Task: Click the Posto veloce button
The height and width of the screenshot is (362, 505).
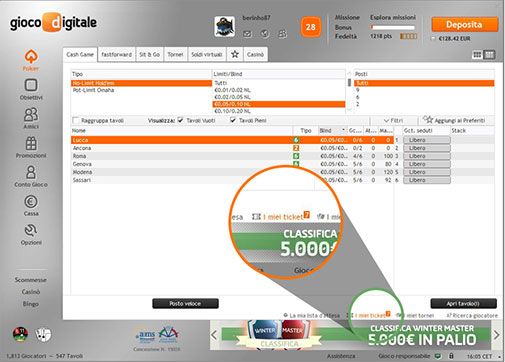Action: pos(185,303)
